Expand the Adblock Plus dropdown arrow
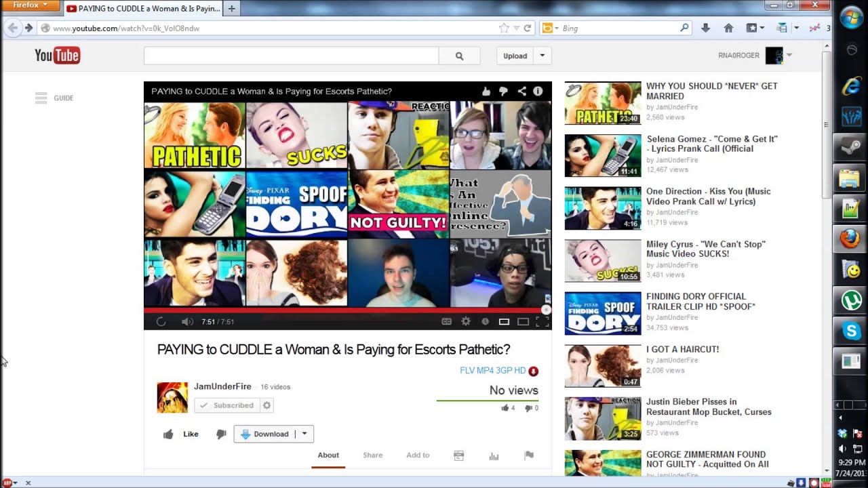This screenshot has height=488, width=868. coord(15,483)
